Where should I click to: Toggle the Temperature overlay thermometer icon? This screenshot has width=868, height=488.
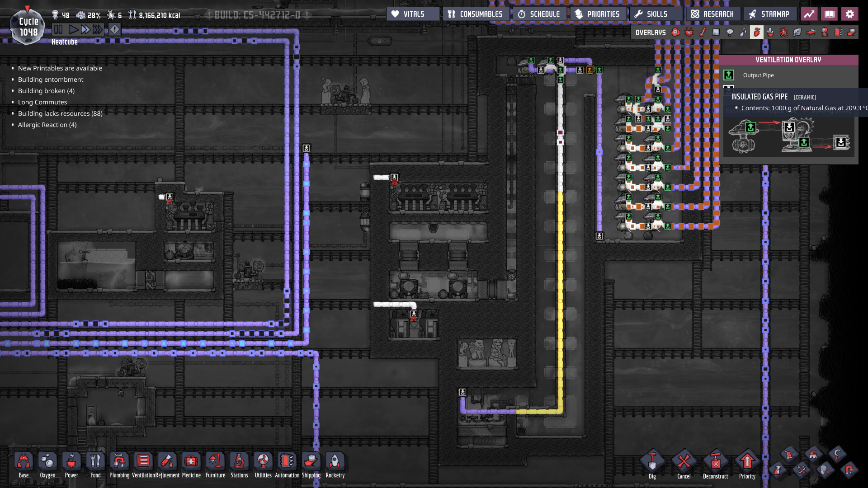(x=703, y=32)
